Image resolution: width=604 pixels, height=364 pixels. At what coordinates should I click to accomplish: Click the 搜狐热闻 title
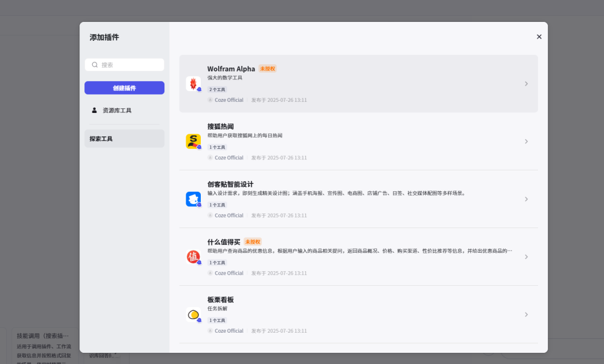[x=221, y=126]
